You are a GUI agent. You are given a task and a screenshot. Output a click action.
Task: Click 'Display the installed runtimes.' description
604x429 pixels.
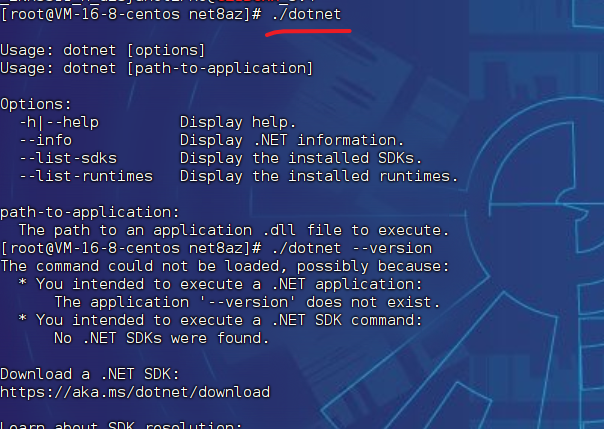(319, 176)
